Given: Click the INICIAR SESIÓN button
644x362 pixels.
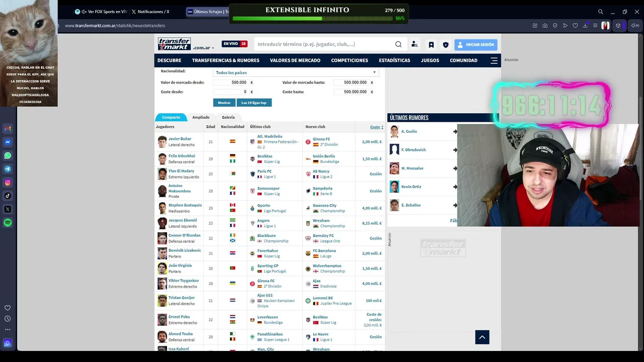Looking at the screenshot, I should click(x=476, y=45).
